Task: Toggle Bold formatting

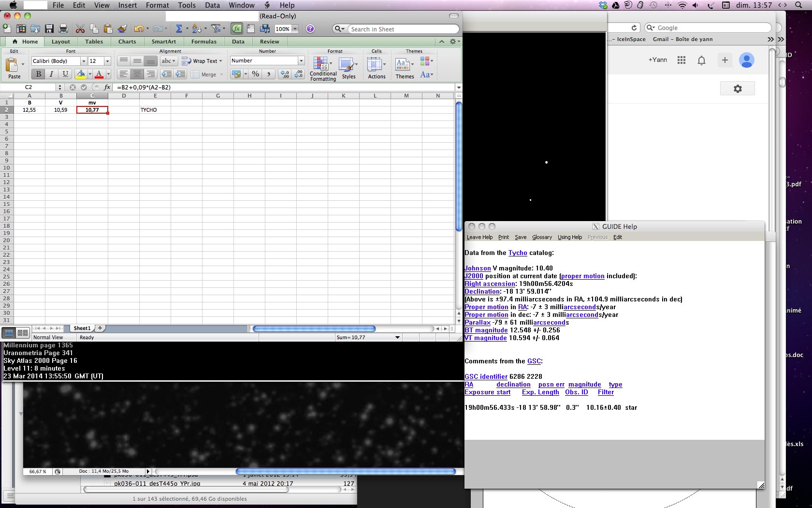Action: (x=38, y=74)
